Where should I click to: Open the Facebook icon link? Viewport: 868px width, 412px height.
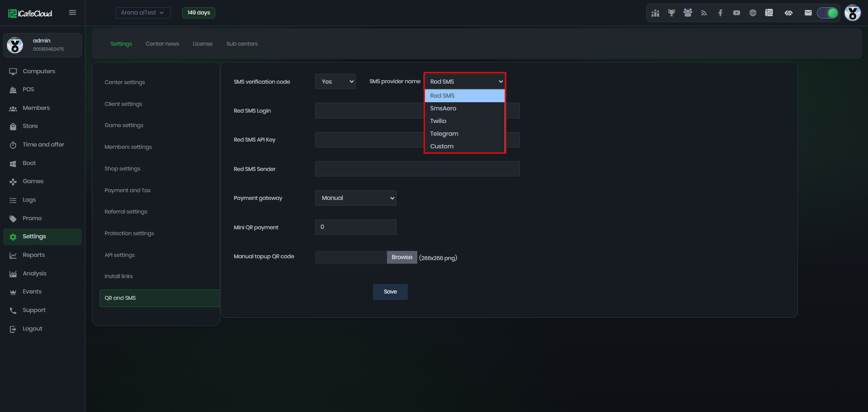click(x=720, y=13)
